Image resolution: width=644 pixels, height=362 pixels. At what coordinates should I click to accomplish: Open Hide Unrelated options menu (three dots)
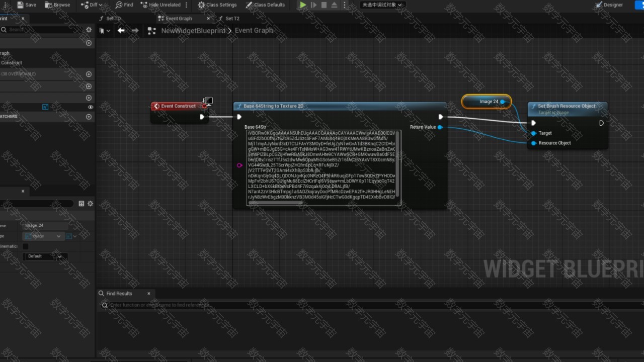tap(187, 5)
